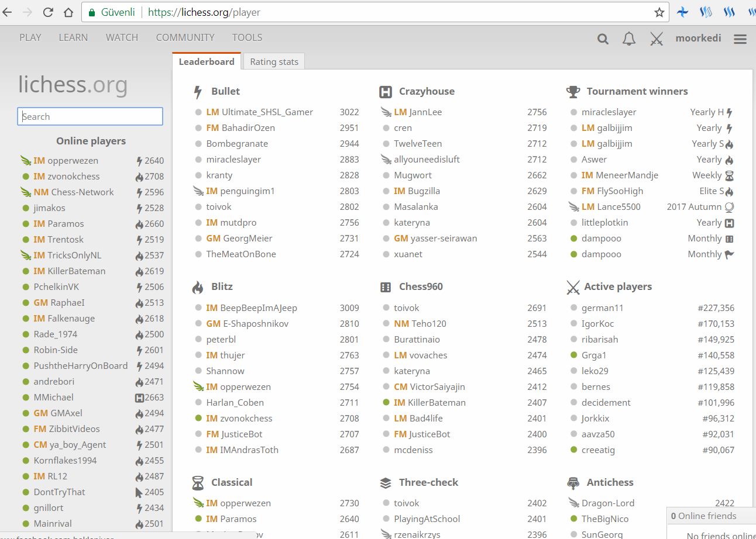Open Dragon-Lord's profile in Antichess
The image size is (756, 539).
tap(608, 503)
